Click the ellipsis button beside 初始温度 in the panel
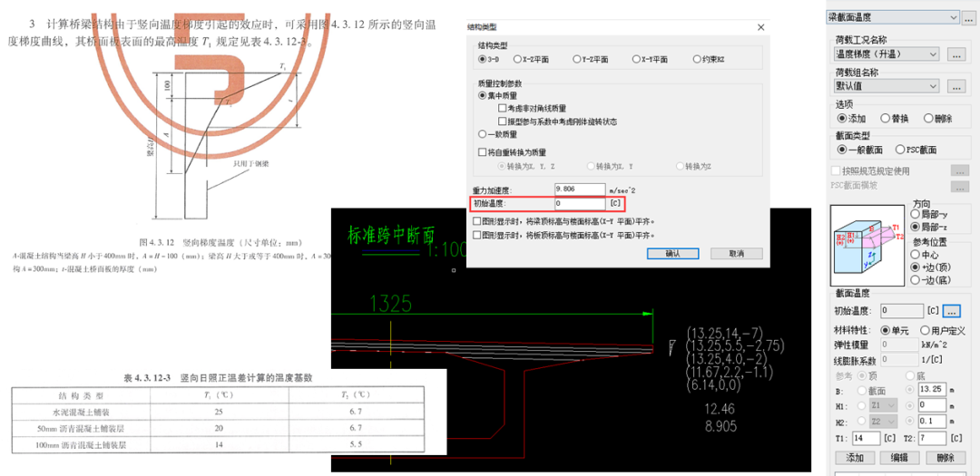Screen dimensions: 980x476 point(952,310)
